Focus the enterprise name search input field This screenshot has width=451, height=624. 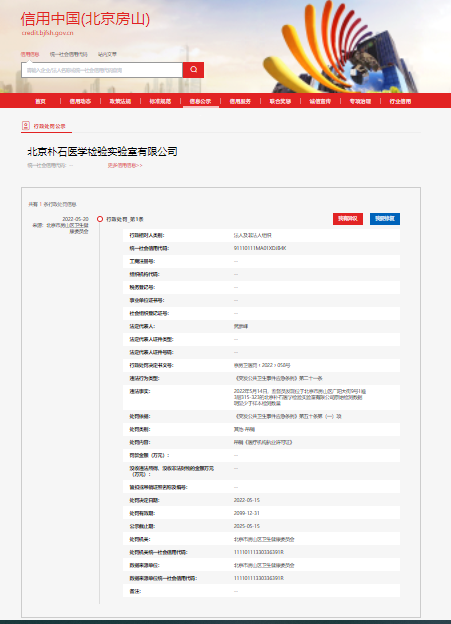102,70
